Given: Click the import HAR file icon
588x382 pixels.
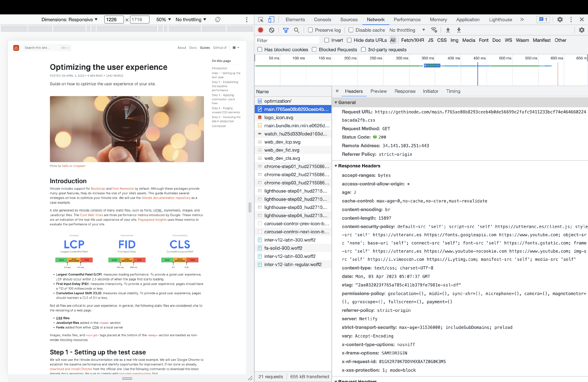Looking at the screenshot, I should pyautogui.click(x=448, y=30).
